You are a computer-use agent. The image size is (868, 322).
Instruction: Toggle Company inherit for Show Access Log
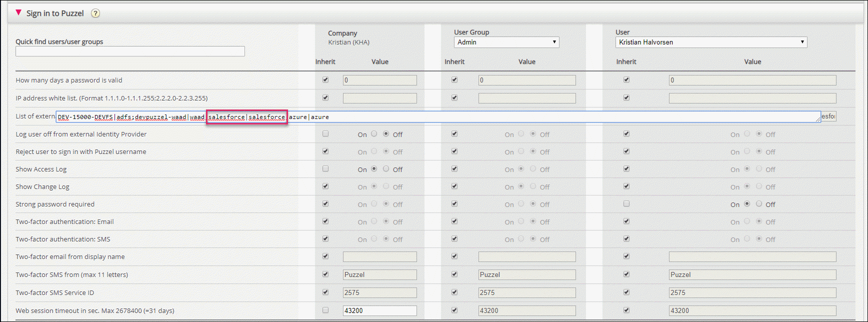click(x=325, y=169)
